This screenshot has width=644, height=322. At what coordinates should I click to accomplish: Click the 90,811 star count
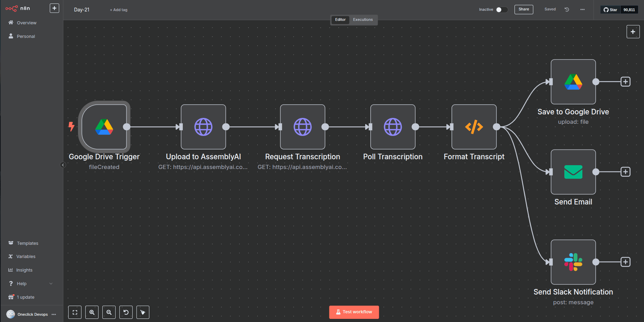point(629,10)
